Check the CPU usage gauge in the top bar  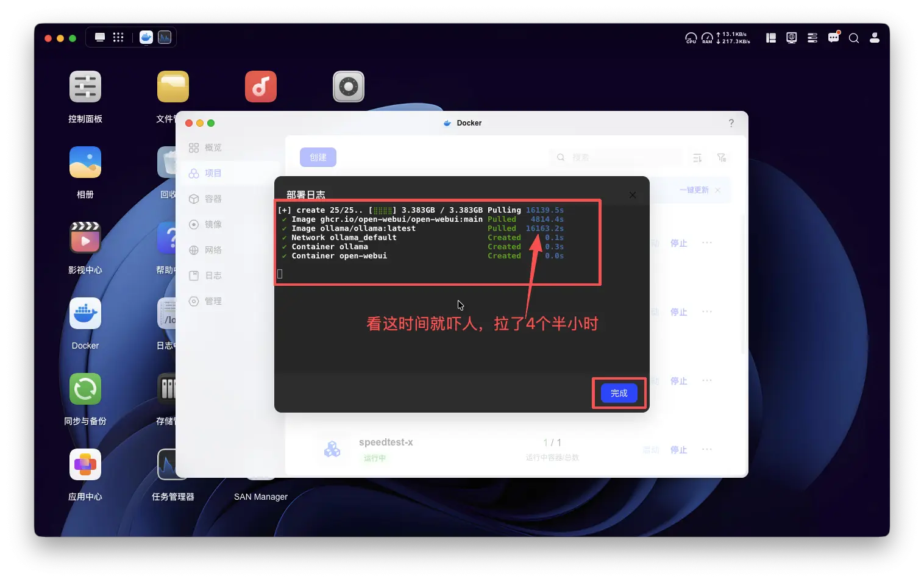pos(691,38)
